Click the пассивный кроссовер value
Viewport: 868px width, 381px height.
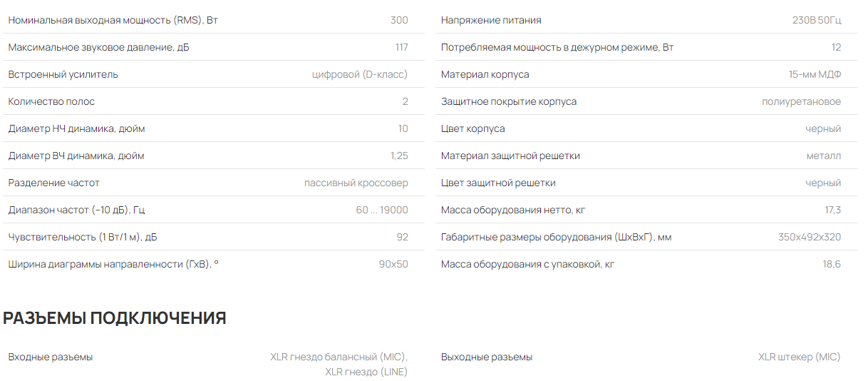click(356, 183)
